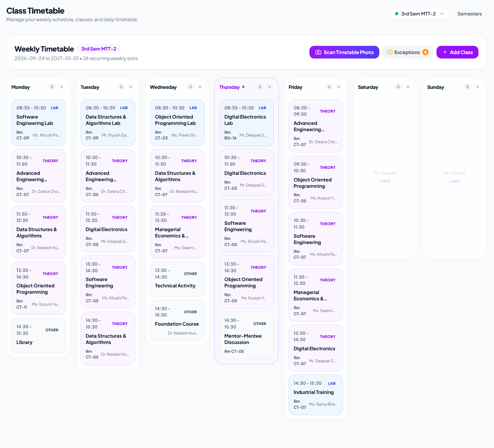Image resolution: width=494 pixels, height=448 pixels.
Task: Add a Sunday class with the header plus icon
Action: point(478,87)
